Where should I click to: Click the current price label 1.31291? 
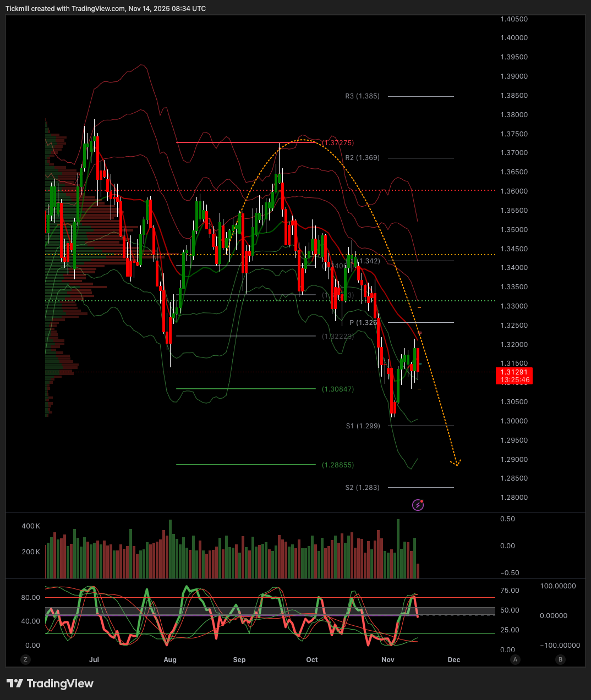point(515,372)
